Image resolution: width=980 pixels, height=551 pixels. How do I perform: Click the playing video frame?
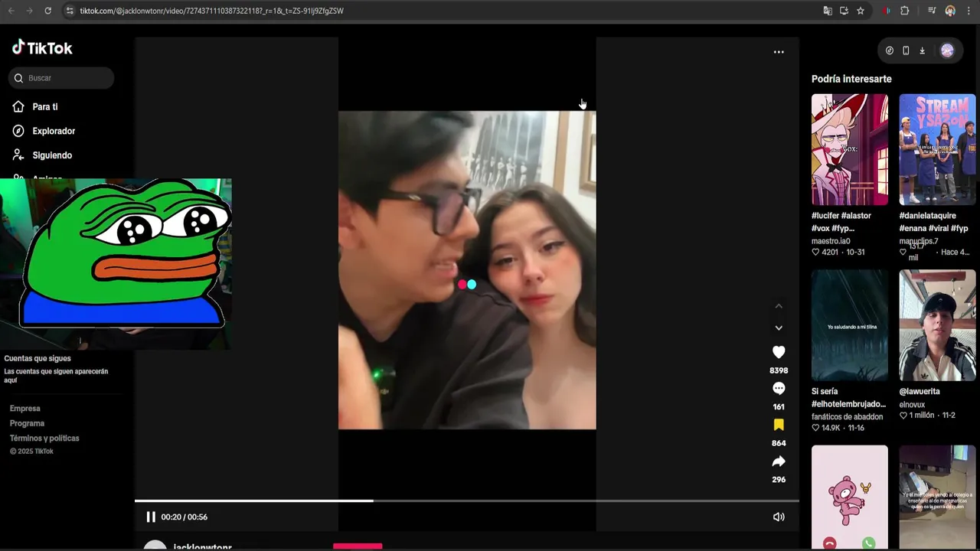tap(467, 270)
